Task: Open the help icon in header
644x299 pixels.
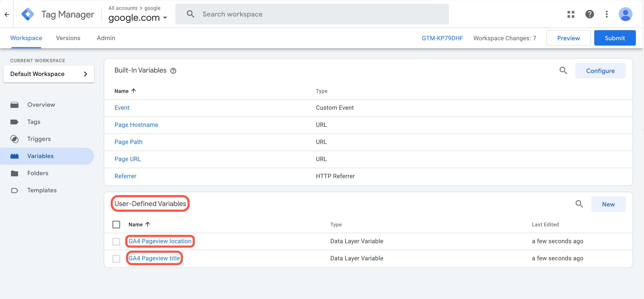Action: pos(590,14)
